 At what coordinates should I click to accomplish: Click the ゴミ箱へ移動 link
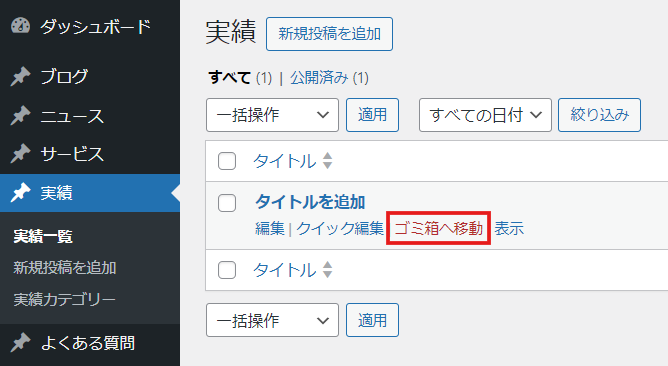(438, 228)
